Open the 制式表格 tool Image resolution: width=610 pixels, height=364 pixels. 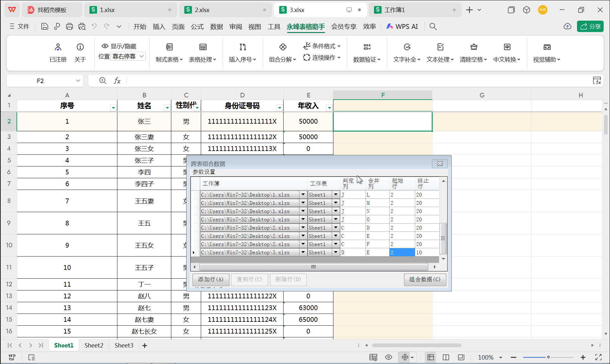169,52
